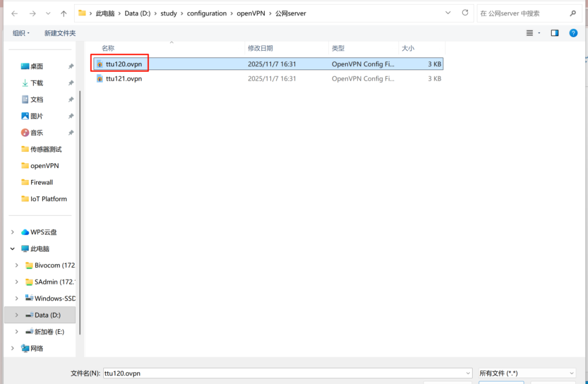The image size is (588, 384).
Task: Collapse the 此电脑 tree node
Action: 13,249
